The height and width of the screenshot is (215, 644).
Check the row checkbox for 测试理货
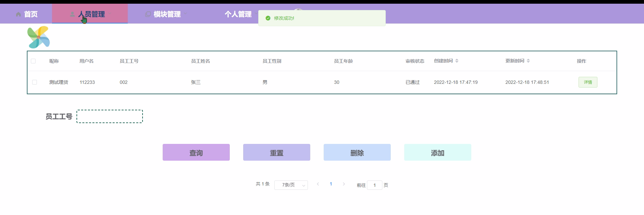coord(35,82)
